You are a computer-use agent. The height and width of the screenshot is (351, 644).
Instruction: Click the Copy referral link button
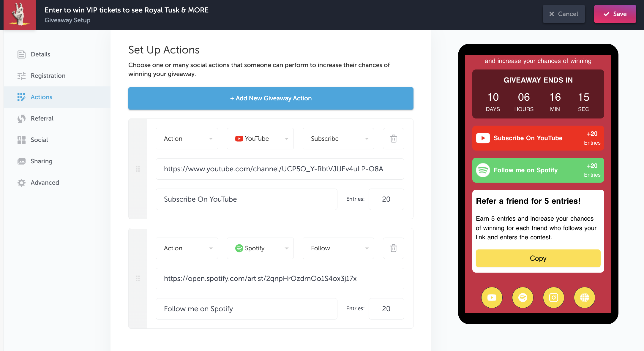[538, 258]
